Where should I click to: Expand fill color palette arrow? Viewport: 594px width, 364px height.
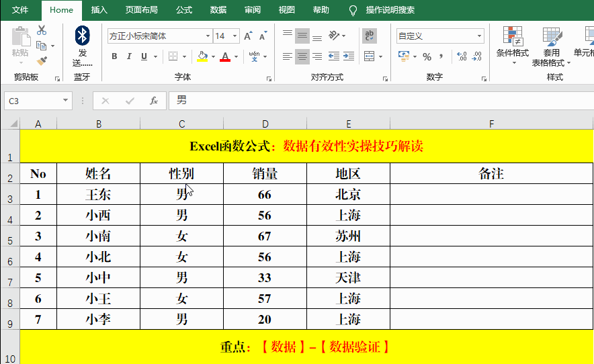pyautogui.click(x=213, y=56)
